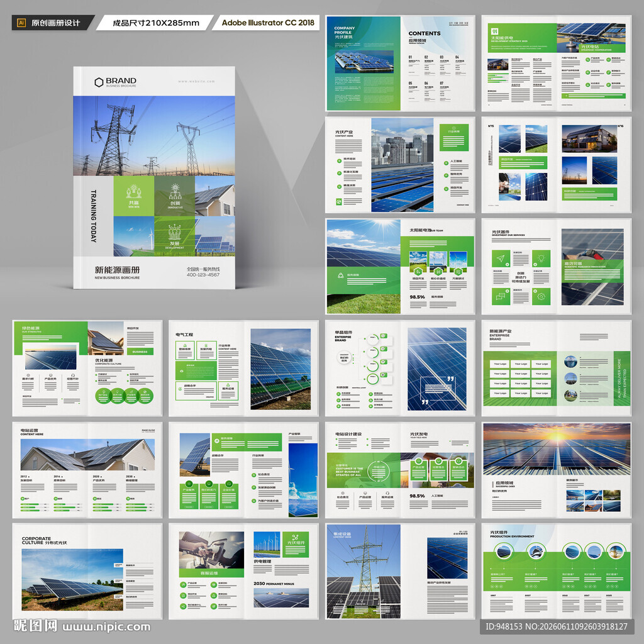Click the 成品尺寸210X285mm banner
This screenshot has width=644, height=644.
[x=156, y=23]
